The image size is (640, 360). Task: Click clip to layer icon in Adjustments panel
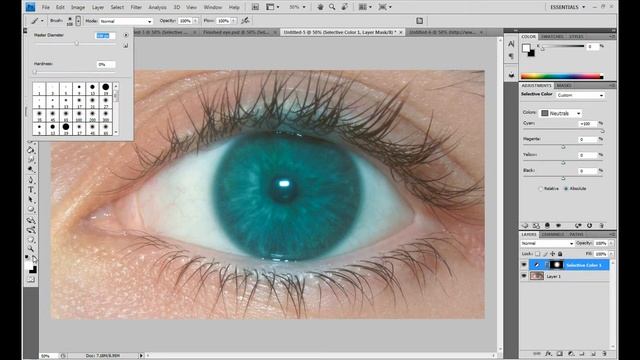[547, 225]
